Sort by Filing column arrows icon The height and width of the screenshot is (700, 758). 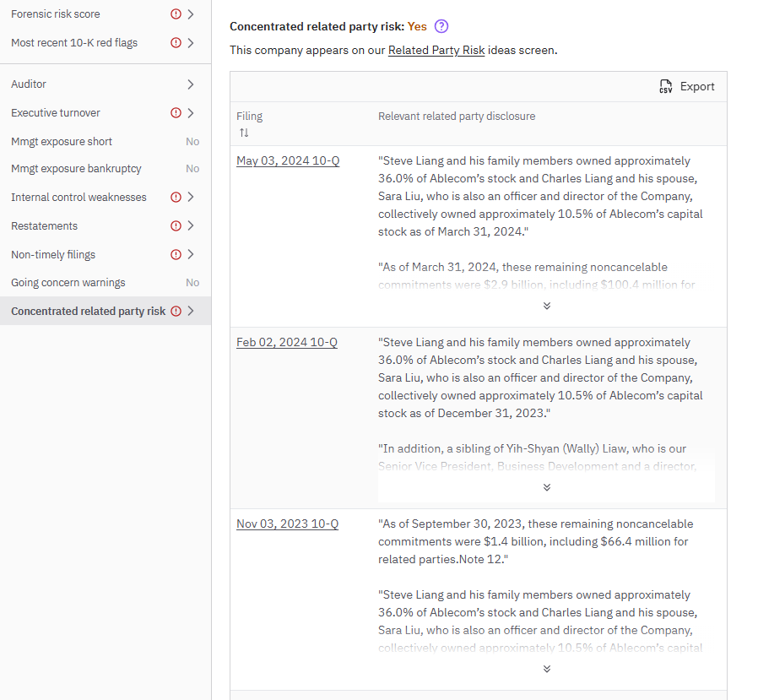244,133
